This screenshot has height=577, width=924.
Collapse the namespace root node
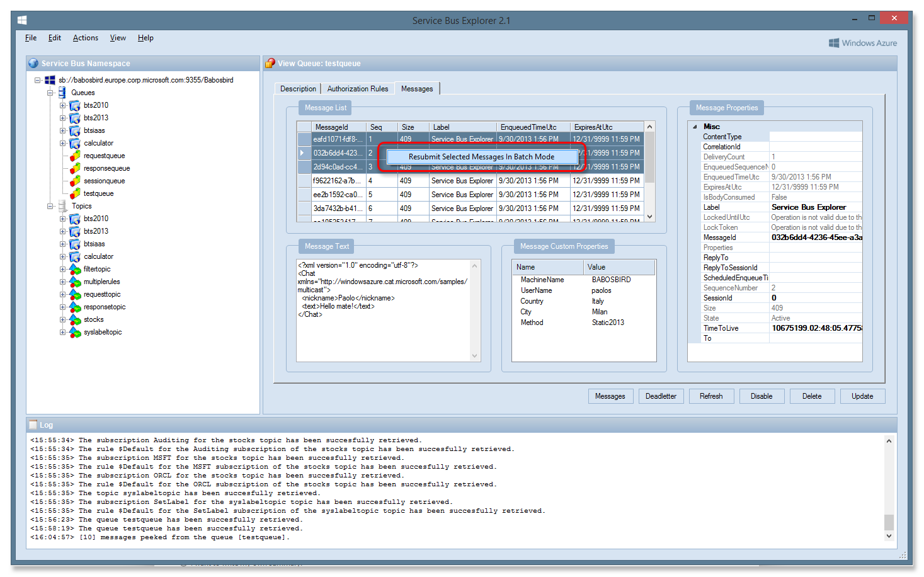pos(38,80)
